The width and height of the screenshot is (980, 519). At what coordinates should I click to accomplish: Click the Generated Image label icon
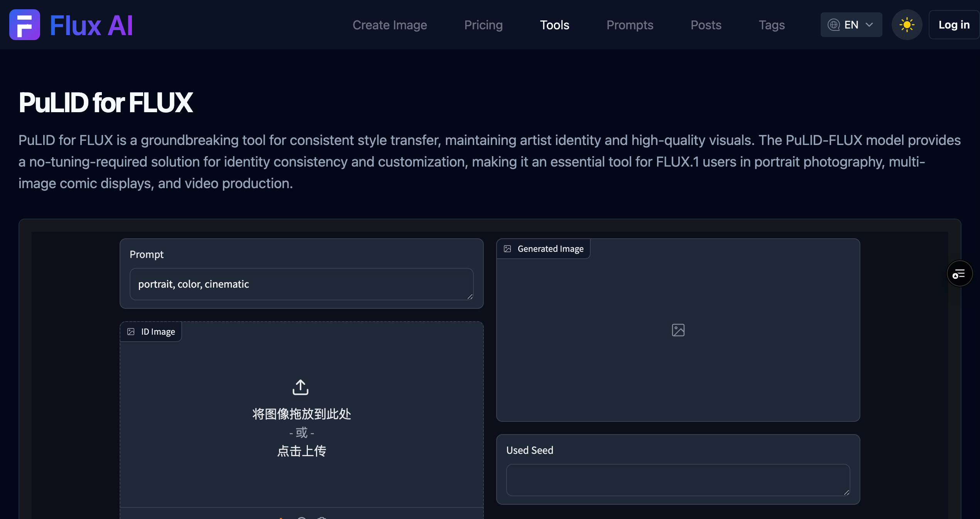click(507, 249)
